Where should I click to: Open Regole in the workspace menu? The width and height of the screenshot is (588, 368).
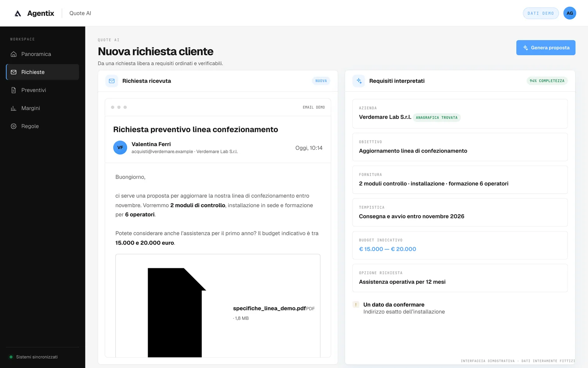43,126
